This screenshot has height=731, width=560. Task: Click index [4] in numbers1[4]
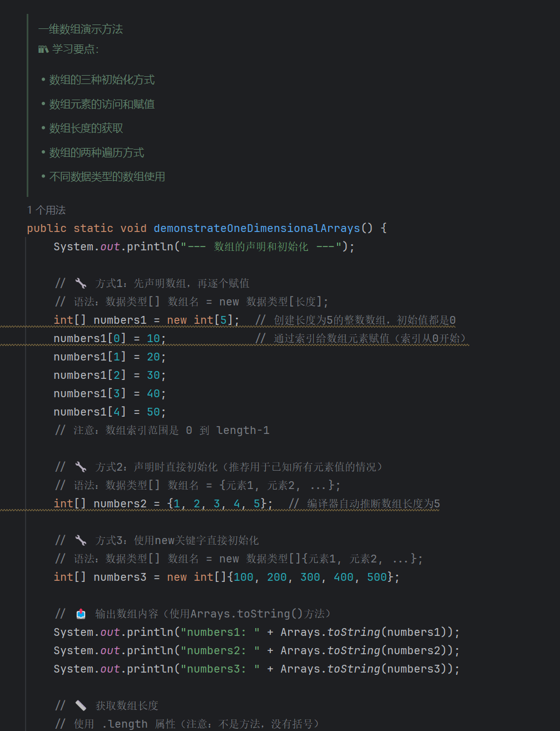(x=117, y=412)
